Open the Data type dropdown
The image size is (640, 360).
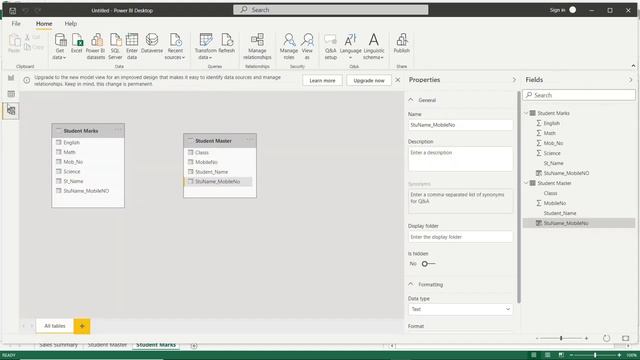[460, 309]
